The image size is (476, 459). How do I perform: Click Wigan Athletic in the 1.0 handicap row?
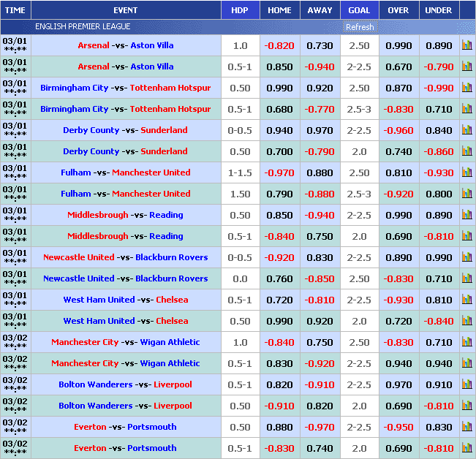(x=170, y=342)
